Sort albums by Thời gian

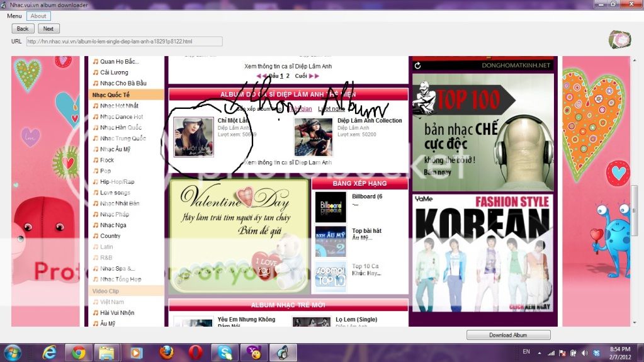pyautogui.click(x=301, y=109)
